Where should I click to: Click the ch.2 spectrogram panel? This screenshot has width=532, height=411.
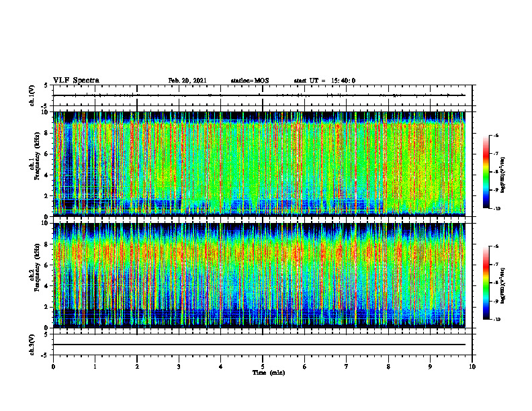(x=259, y=275)
